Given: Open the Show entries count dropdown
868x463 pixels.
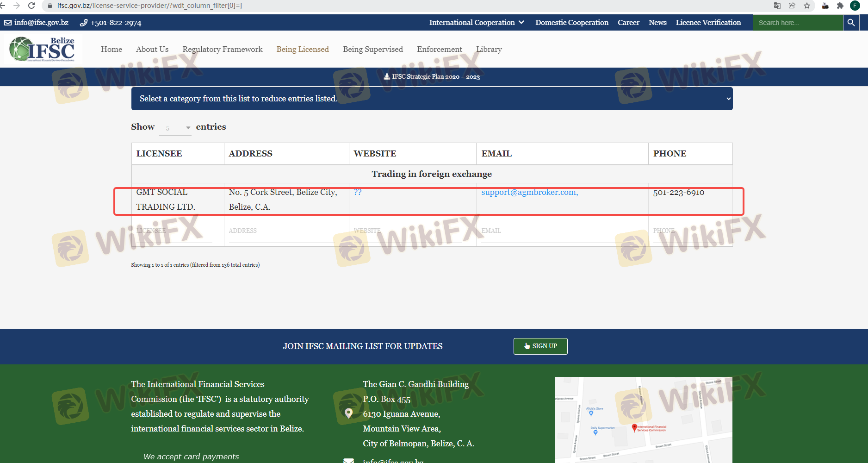Looking at the screenshot, I should point(175,128).
